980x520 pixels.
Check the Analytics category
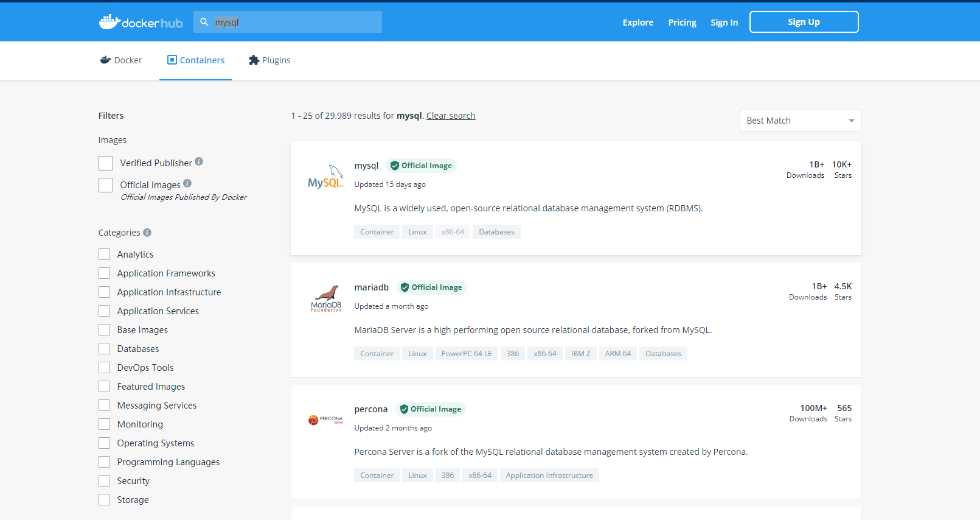(x=105, y=255)
